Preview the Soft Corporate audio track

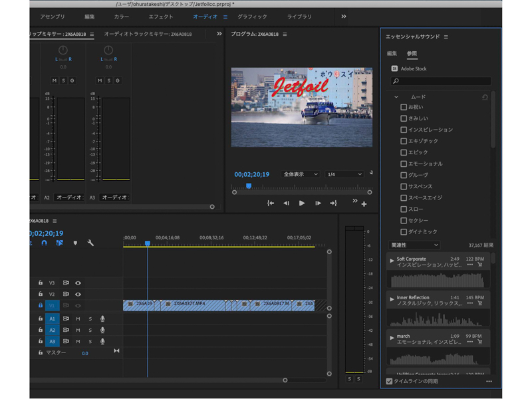tap(391, 261)
